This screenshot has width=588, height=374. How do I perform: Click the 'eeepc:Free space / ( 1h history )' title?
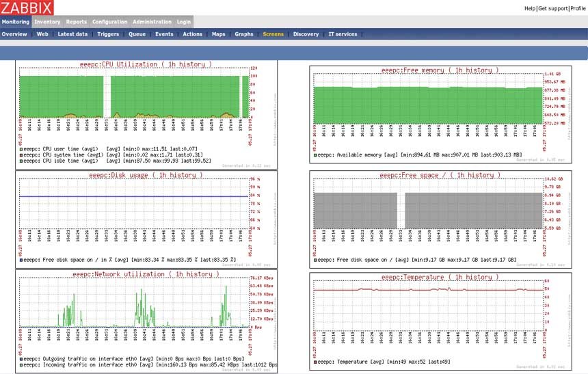[x=440, y=175]
